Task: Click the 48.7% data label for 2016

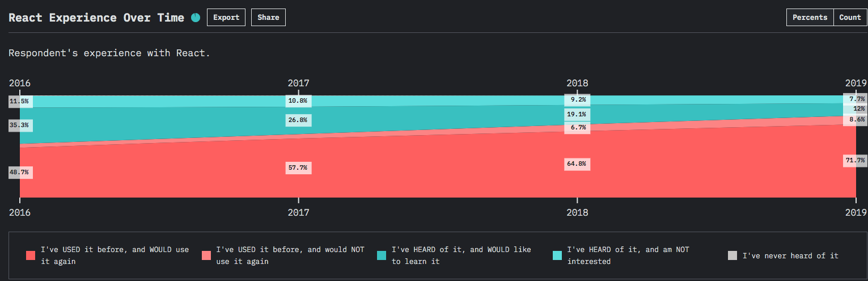Action: (x=20, y=173)
